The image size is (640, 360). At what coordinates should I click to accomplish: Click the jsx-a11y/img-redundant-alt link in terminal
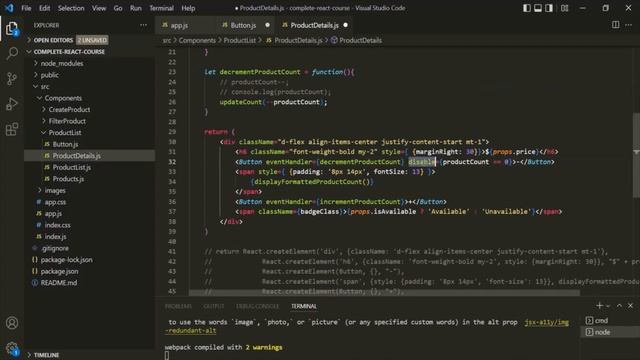[x=547, y=322]
